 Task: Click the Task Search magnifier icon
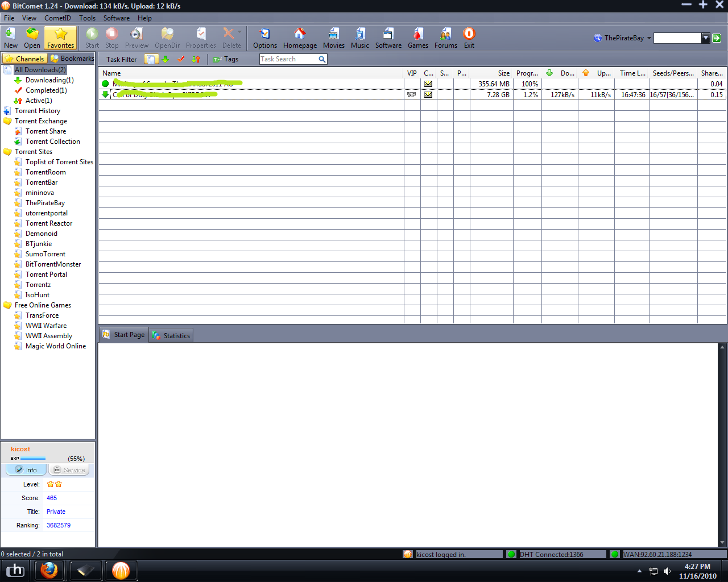[322, 59]
